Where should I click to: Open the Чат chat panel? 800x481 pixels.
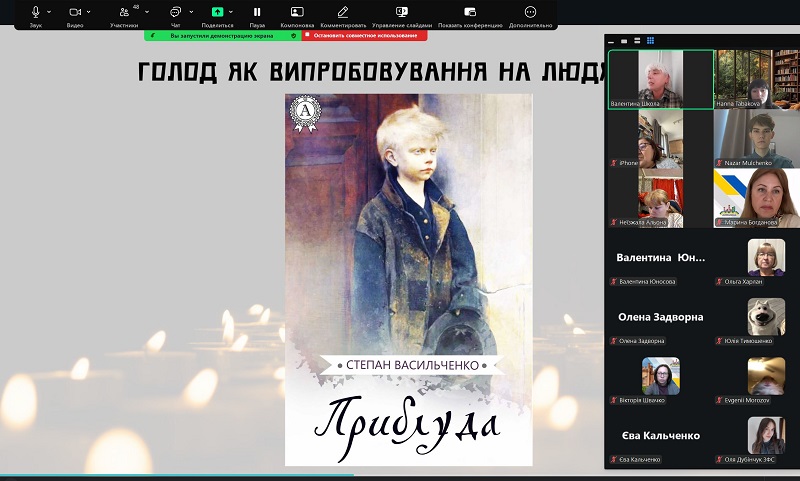(x=175, y=12)
